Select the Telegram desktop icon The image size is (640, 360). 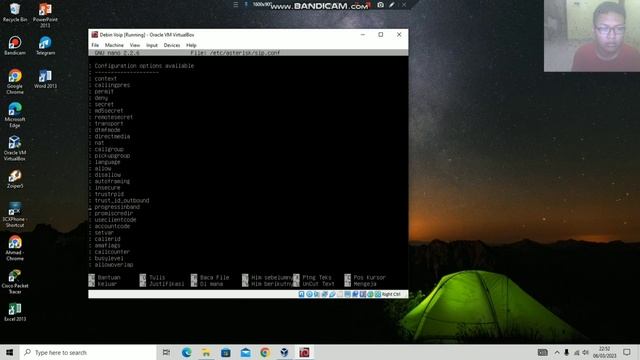point(45,45)
